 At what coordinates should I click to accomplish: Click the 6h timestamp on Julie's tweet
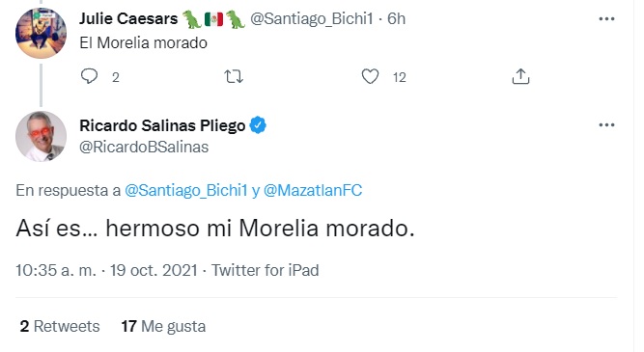coord(396,19)
